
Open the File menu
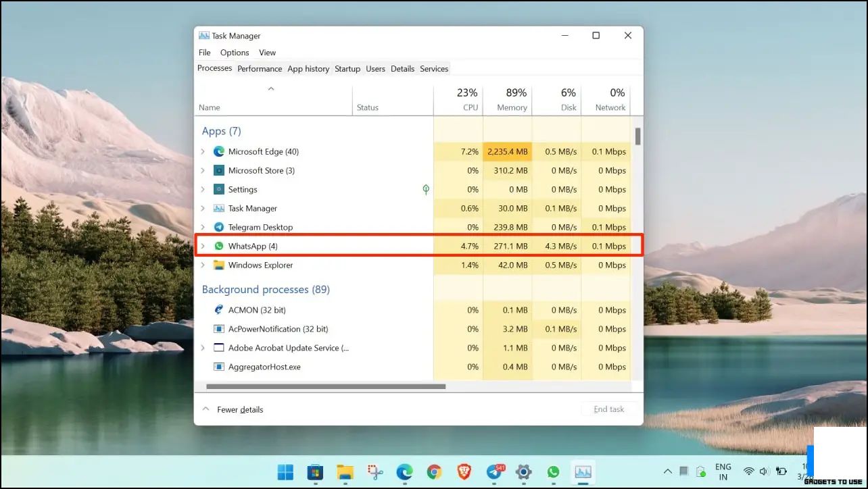coord(205,53)
